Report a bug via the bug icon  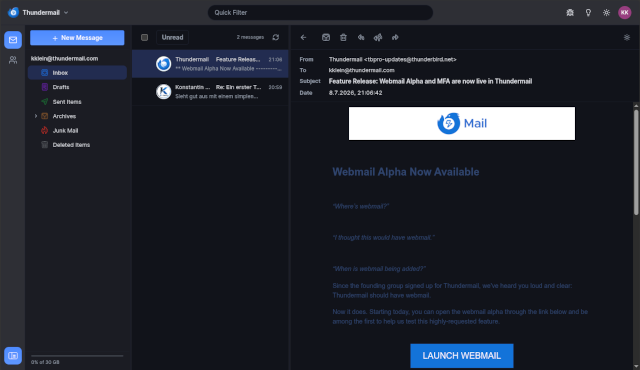570,13
